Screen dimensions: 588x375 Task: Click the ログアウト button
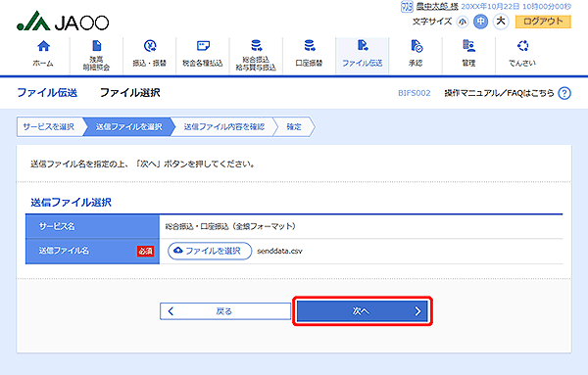pos(543,22)
